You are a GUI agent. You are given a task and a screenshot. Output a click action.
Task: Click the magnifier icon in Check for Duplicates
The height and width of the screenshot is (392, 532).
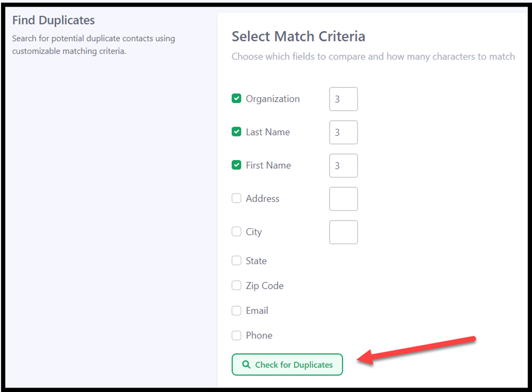point(246,365)
